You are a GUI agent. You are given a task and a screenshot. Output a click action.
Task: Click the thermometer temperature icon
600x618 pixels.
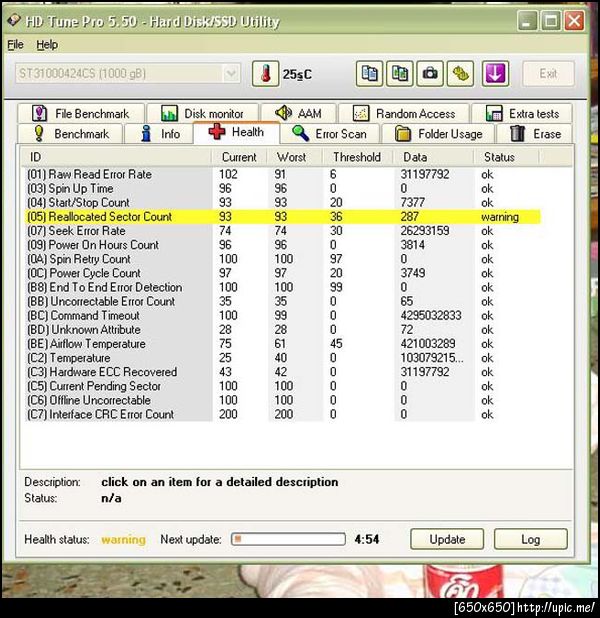pos(266,74)
